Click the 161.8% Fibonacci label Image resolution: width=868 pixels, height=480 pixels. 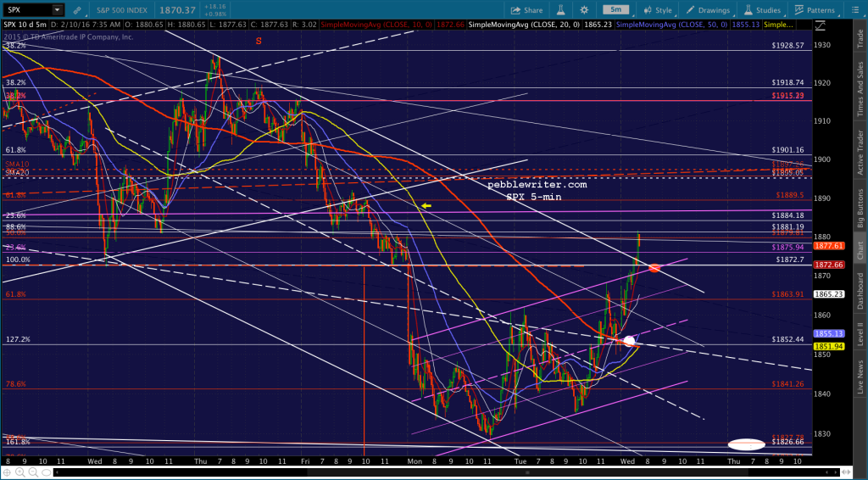18,442
